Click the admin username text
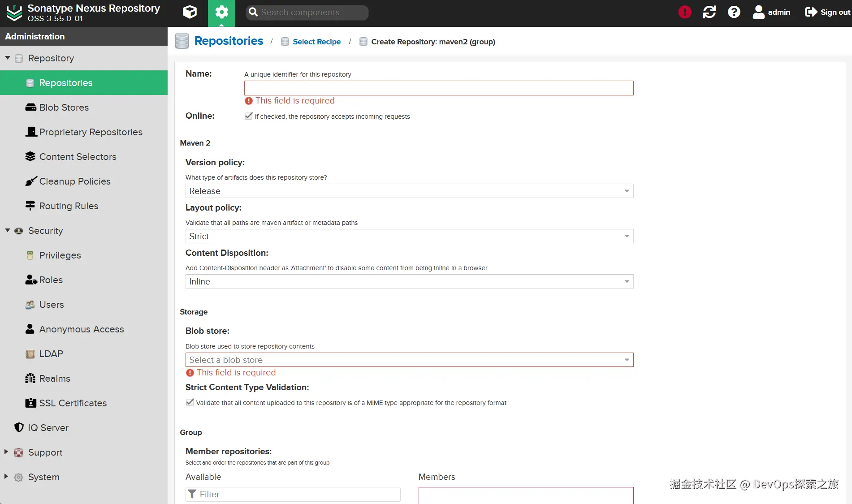852x504 pixels. pos(779,12)
